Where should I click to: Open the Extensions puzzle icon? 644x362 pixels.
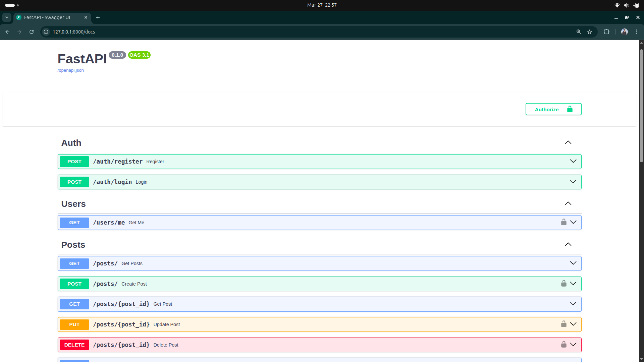pyautogui.click(x=606, y=32)
